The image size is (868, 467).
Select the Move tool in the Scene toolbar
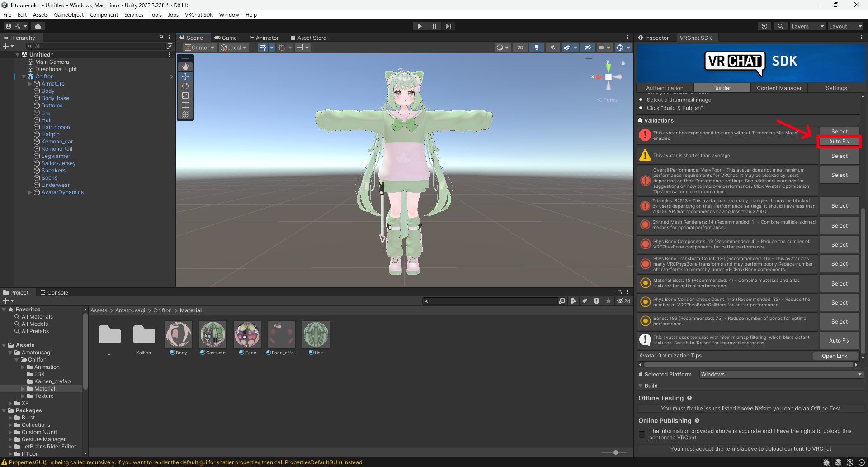click(185, 76)
